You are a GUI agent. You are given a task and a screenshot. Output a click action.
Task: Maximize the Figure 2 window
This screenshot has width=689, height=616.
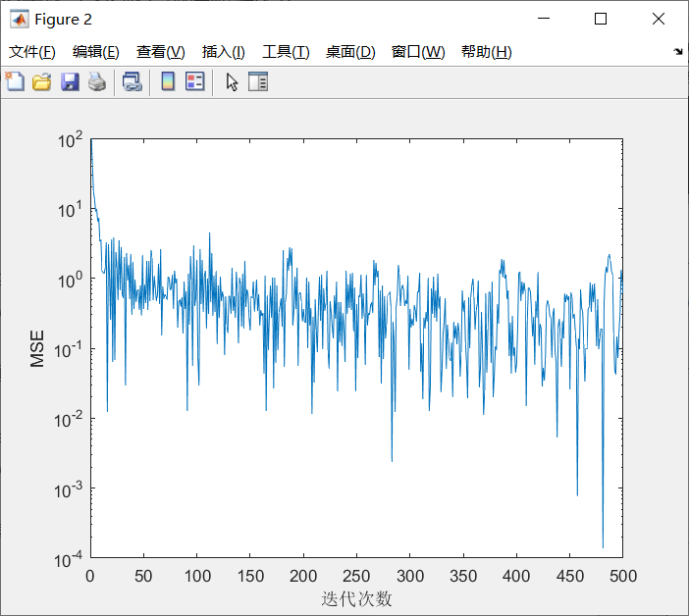[x=601, y=19]
